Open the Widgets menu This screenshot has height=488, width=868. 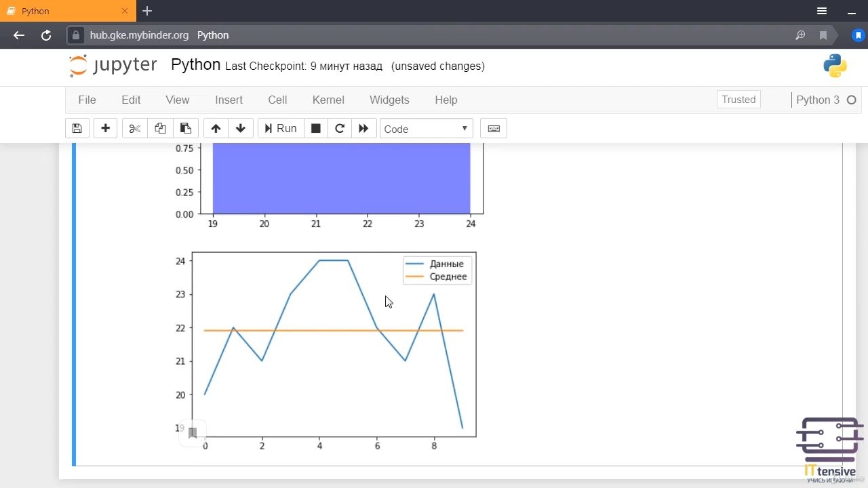[389, 100]
